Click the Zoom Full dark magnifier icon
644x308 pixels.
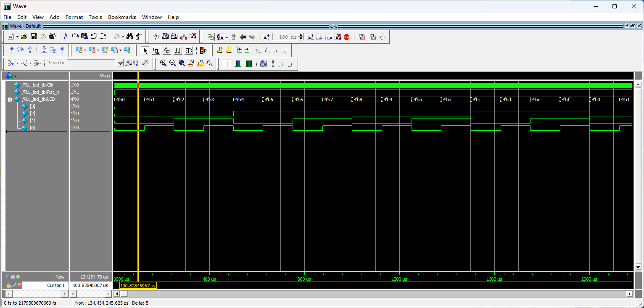coord(182,63)
